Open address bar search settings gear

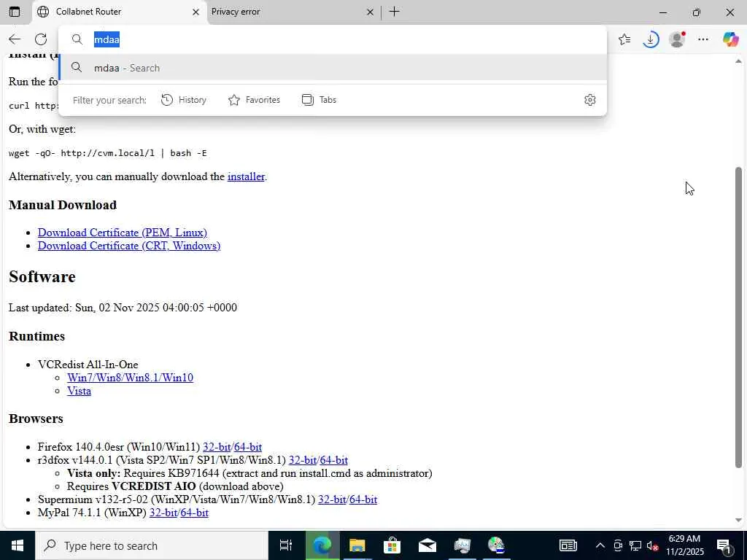tap(589, 100)
